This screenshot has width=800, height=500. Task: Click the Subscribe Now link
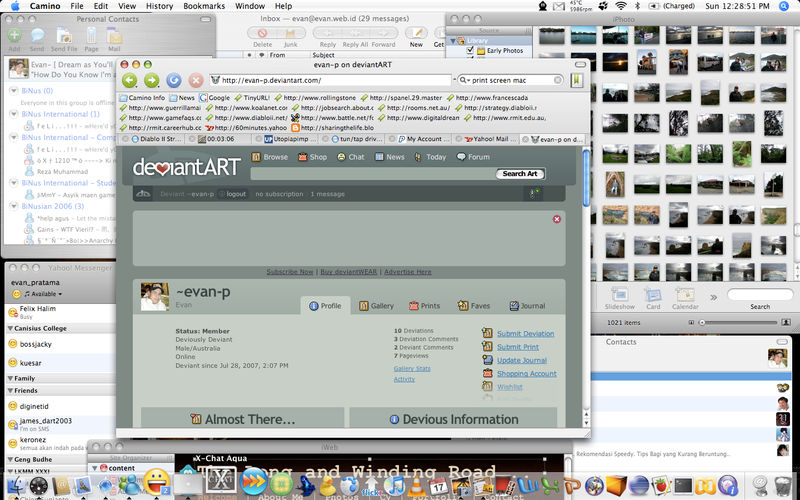[x=290, y=272]
